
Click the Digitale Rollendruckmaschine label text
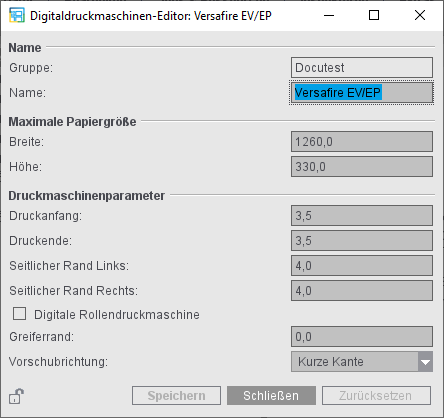point(117,315)
